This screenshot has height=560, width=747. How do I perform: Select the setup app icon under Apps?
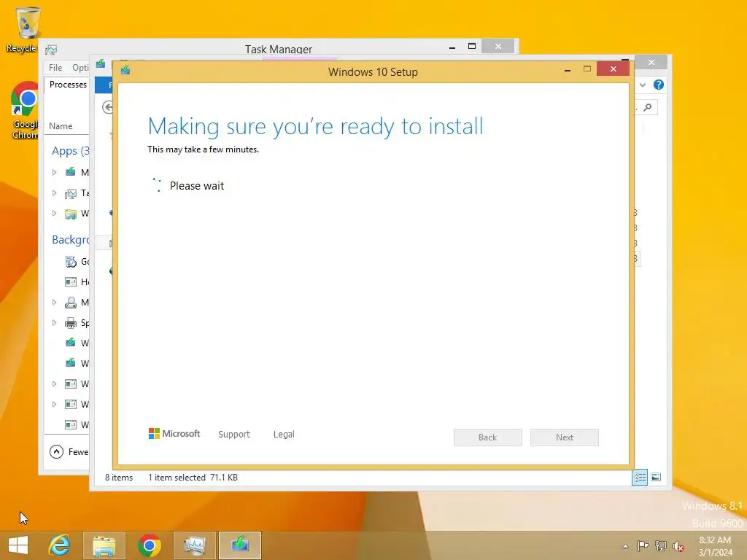(71, 172)
